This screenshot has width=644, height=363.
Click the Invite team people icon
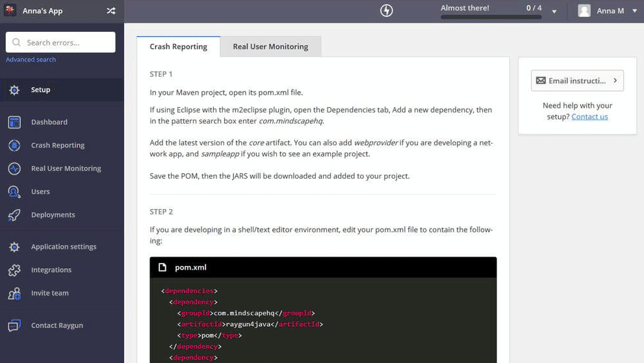(14, 294)
